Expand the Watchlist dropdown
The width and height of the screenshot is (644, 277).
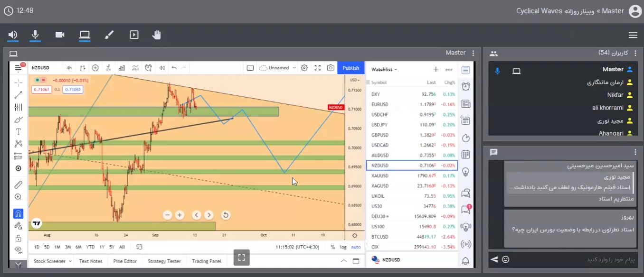tap(384, 69)
